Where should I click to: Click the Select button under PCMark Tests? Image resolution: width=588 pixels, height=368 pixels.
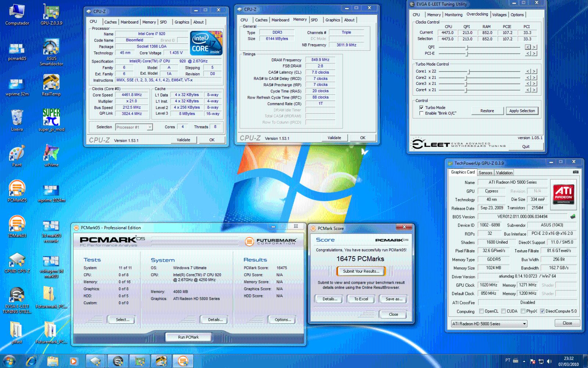tap(122, 320)
